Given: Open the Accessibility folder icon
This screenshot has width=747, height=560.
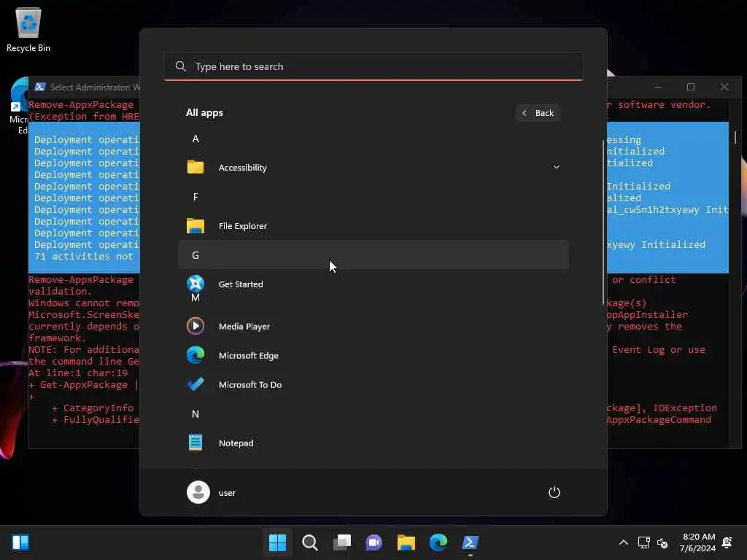Looking at the screenshot, I should pyautogui.click(x=196, y=167).
